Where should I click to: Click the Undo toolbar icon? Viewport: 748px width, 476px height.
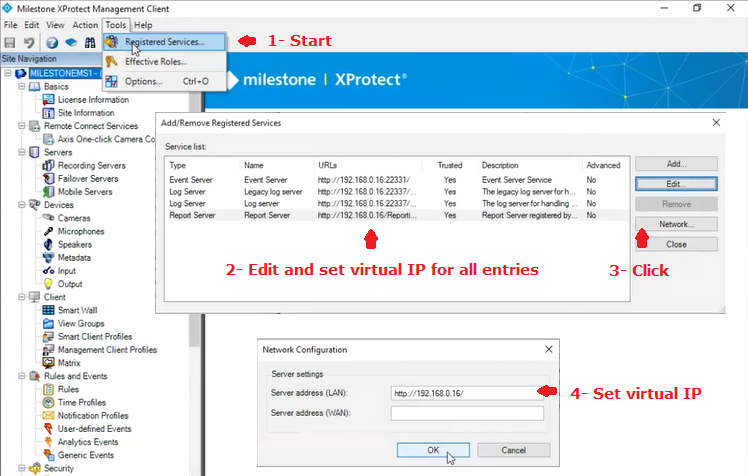click(29, 42)
